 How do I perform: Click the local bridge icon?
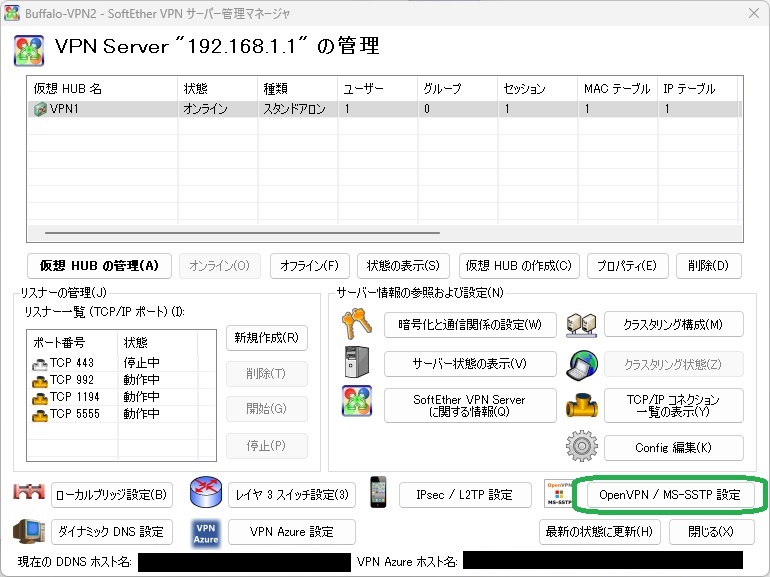(x=29, y=492)
